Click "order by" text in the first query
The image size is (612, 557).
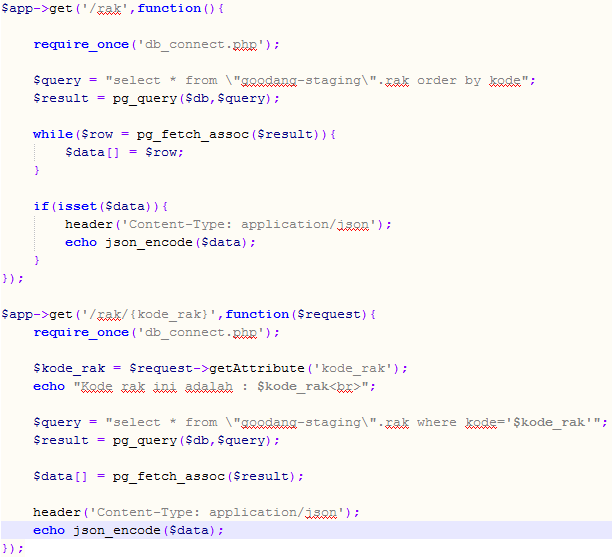click(x=449, y=80)
